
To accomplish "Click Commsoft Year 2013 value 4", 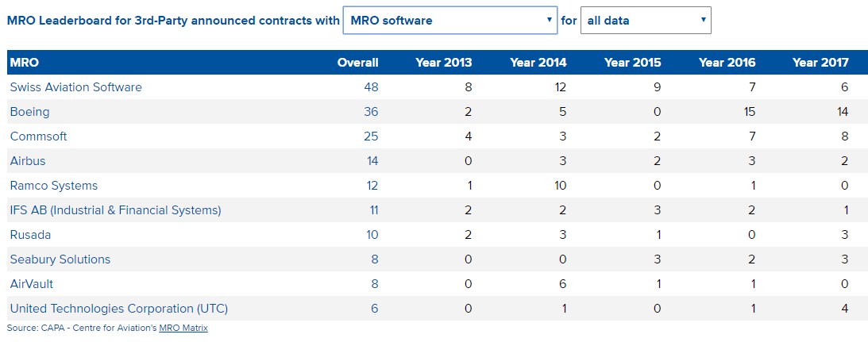I will pos(469,136).
